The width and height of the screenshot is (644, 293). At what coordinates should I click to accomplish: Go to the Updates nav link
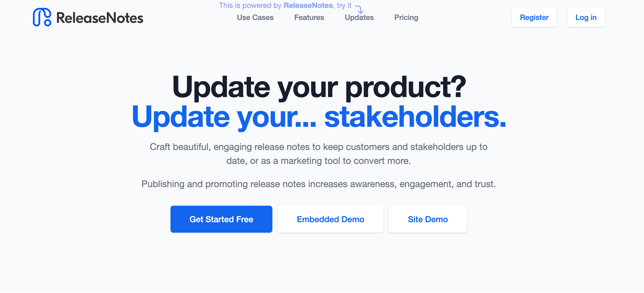[359, 17]
